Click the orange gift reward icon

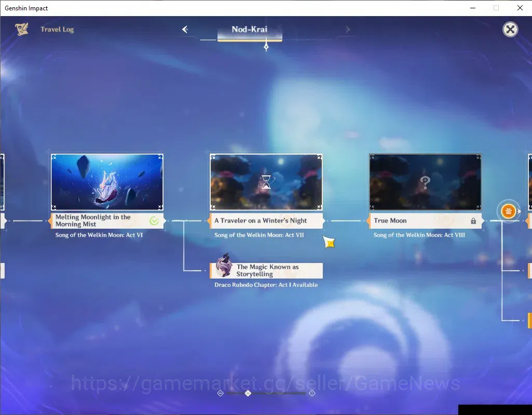pyautogui.click(x=508, y=211)
